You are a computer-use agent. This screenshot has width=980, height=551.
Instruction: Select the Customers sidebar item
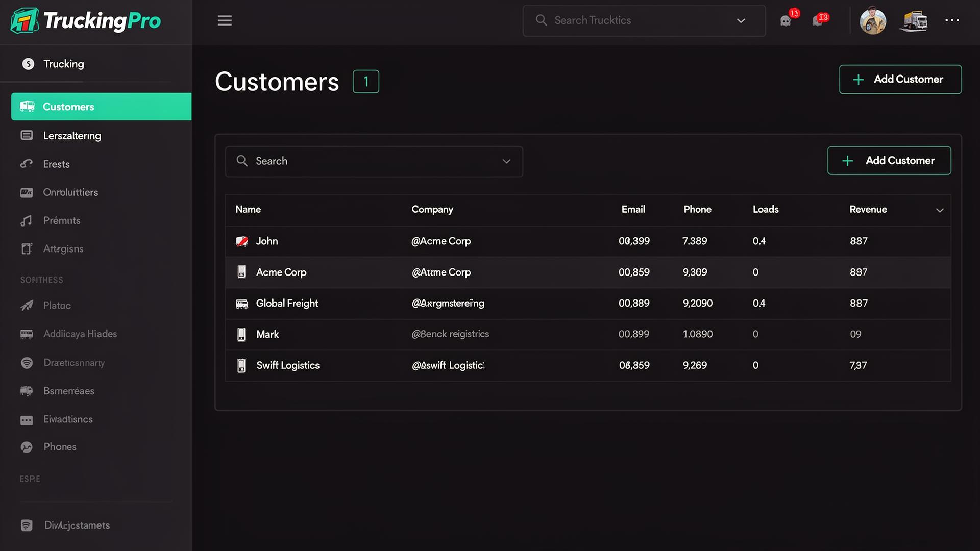coord(101,107)
